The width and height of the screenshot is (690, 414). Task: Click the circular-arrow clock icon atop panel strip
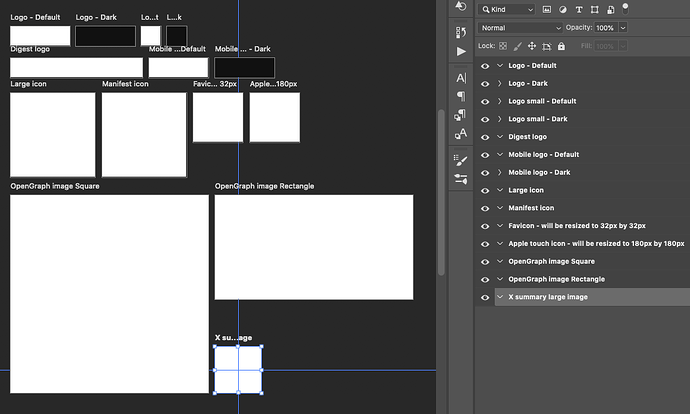click(460, 6)
